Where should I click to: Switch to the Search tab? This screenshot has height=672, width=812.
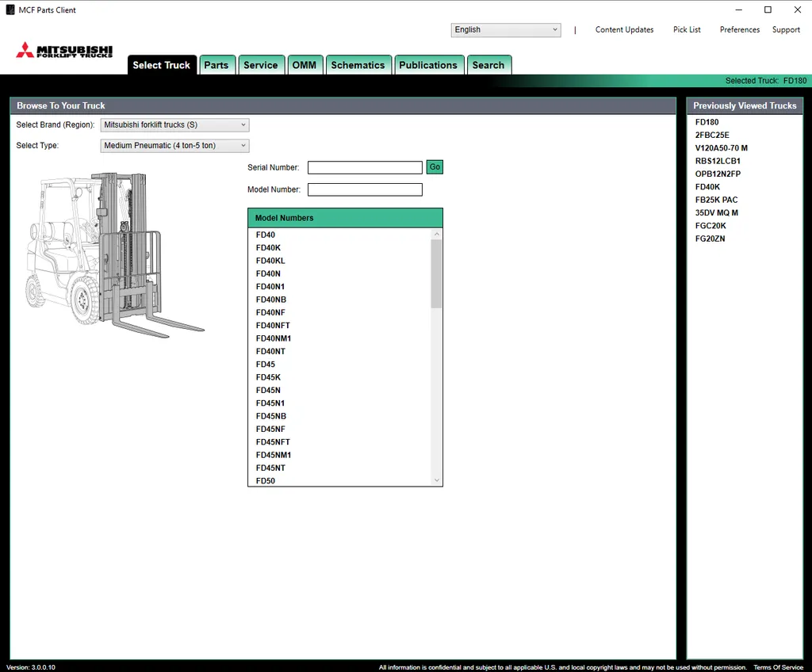488,65
